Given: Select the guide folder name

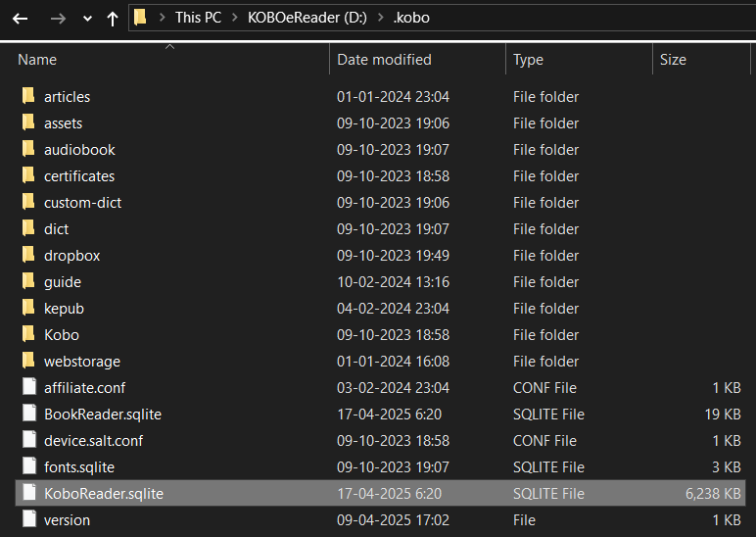Looking at the screenshot, I should coord(63,282).
